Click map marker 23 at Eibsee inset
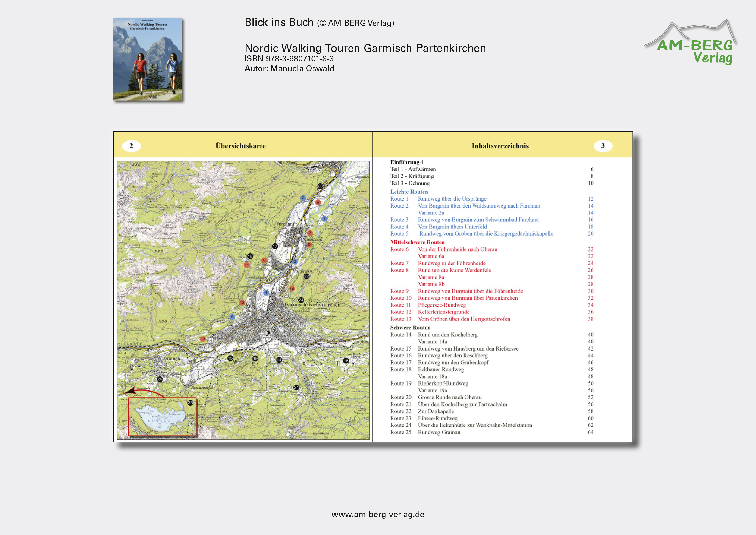Screen dimensions: 756x535 [x=190, y=403]
